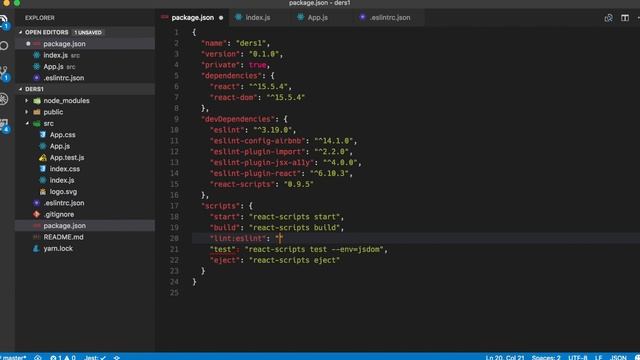
Task: Click the "react-scripts eject" value
Action: pos(294,260)
